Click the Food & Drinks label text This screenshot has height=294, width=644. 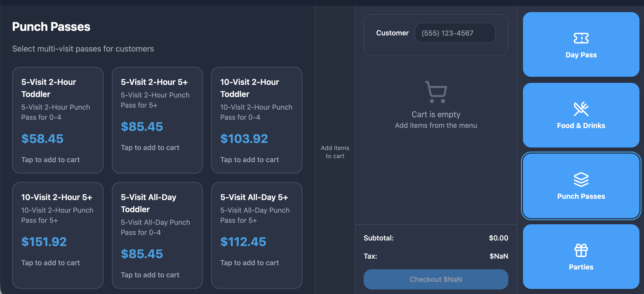click(x=581, y=126)
